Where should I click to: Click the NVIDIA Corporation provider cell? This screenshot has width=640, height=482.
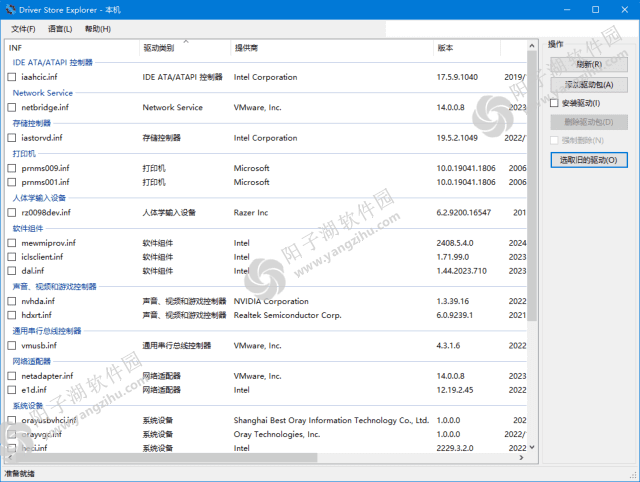pos(271,301)
